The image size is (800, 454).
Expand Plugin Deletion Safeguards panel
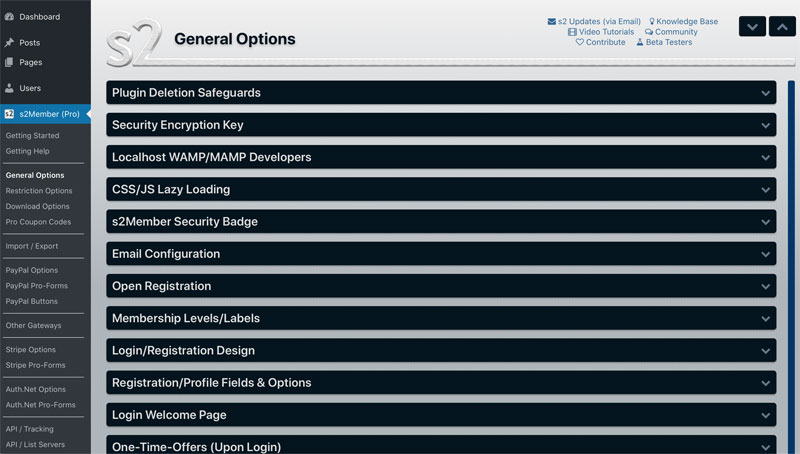coord(441,93)
